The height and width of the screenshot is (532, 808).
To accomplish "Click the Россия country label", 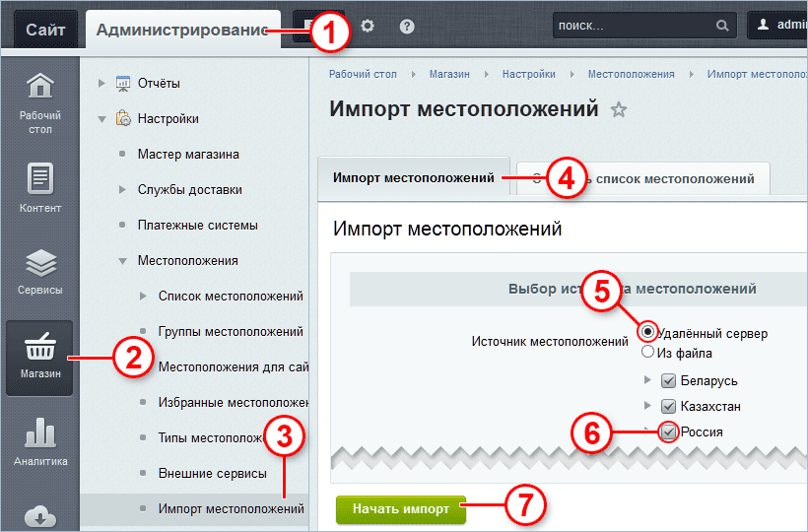I will point(702,432).
